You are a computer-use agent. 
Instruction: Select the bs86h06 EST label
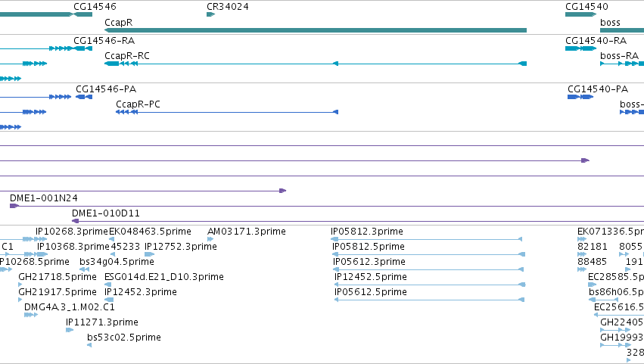(617, 292)
